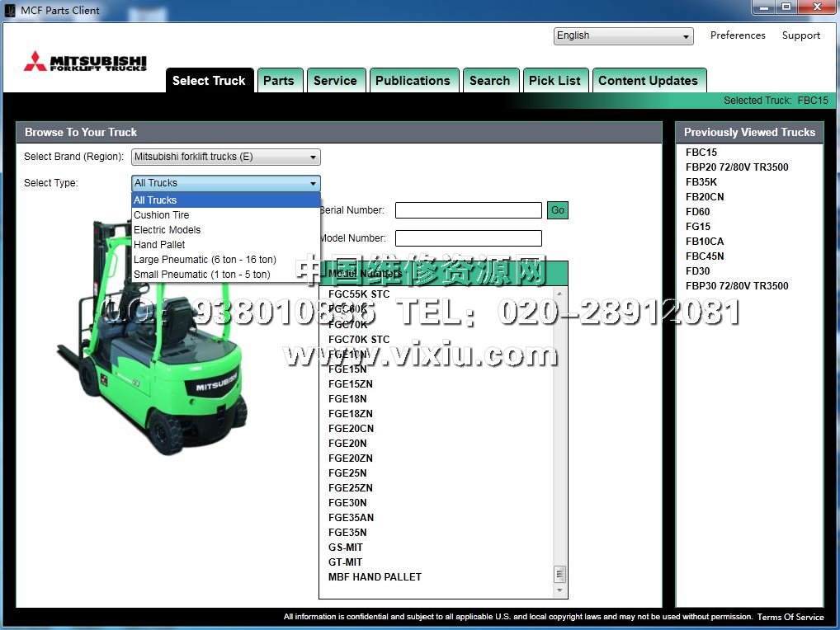Select Electric Models in the type list

[168, 230]
